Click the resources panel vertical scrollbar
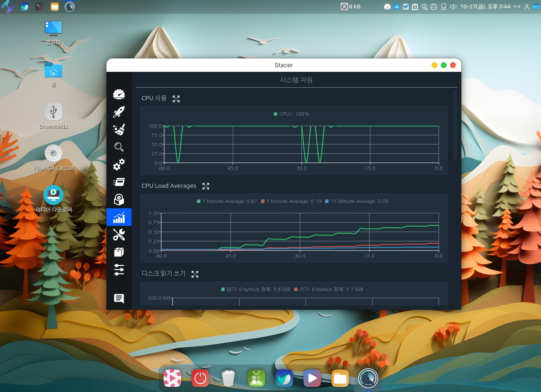 (455, 125)
